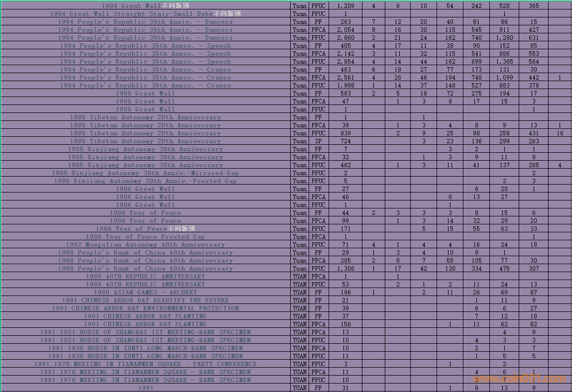Image resolution: width=572 pixels, height=392 pixels.
Task: Click the 1987 Mongolian Autonomy 40th Anniversary row name
Action: (x=145, y=245)
